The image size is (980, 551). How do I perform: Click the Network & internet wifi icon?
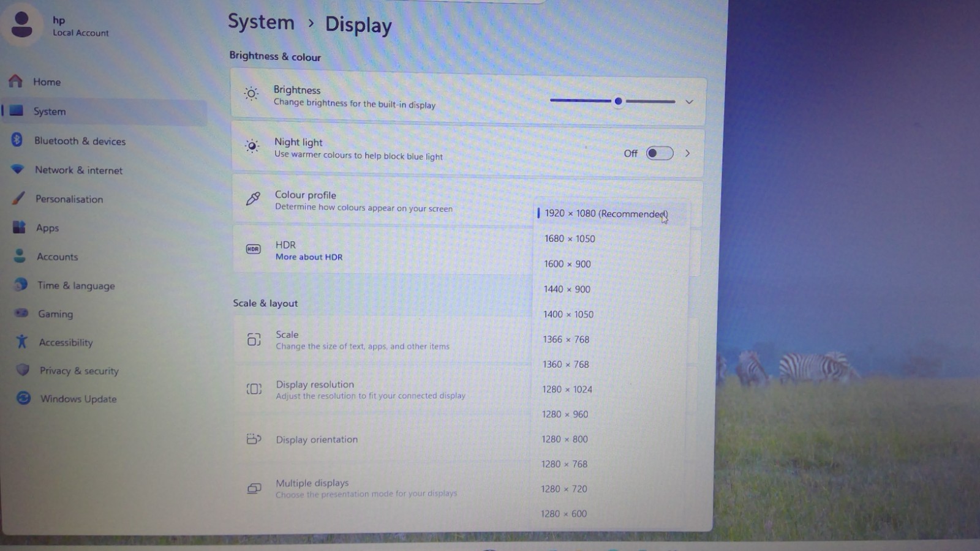18,169
